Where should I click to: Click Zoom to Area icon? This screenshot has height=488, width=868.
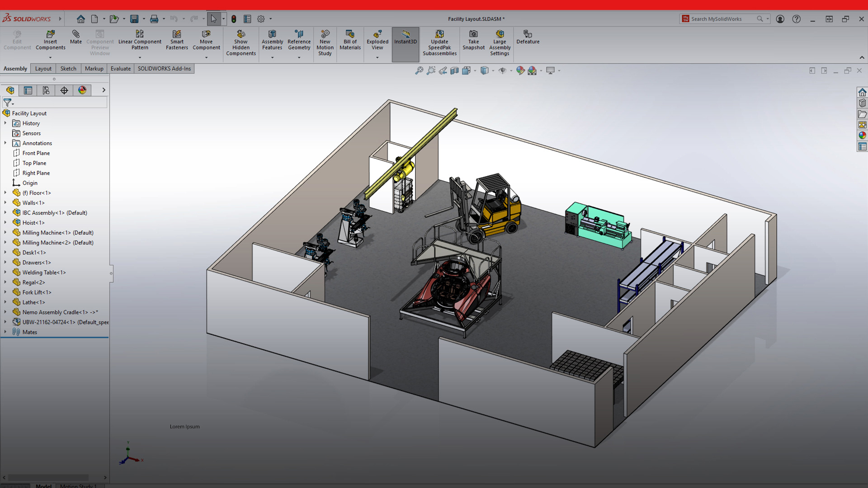tap(431, 70)
